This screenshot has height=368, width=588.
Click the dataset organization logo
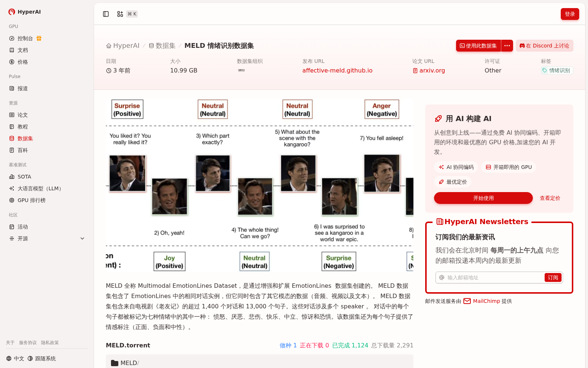coord(241,70)
